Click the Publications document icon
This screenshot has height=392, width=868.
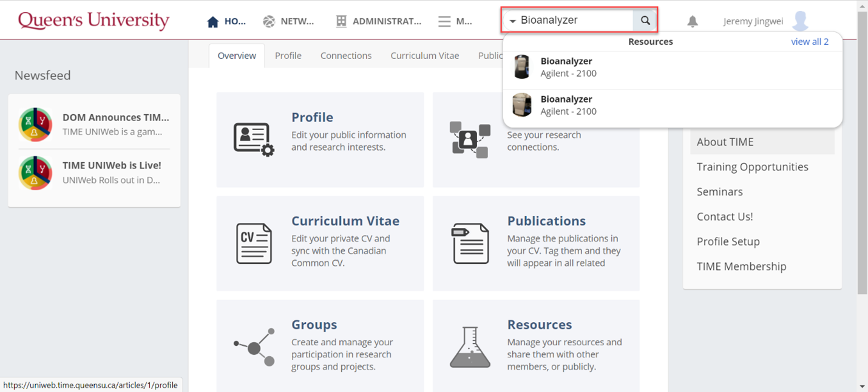(x=470, y=243)
